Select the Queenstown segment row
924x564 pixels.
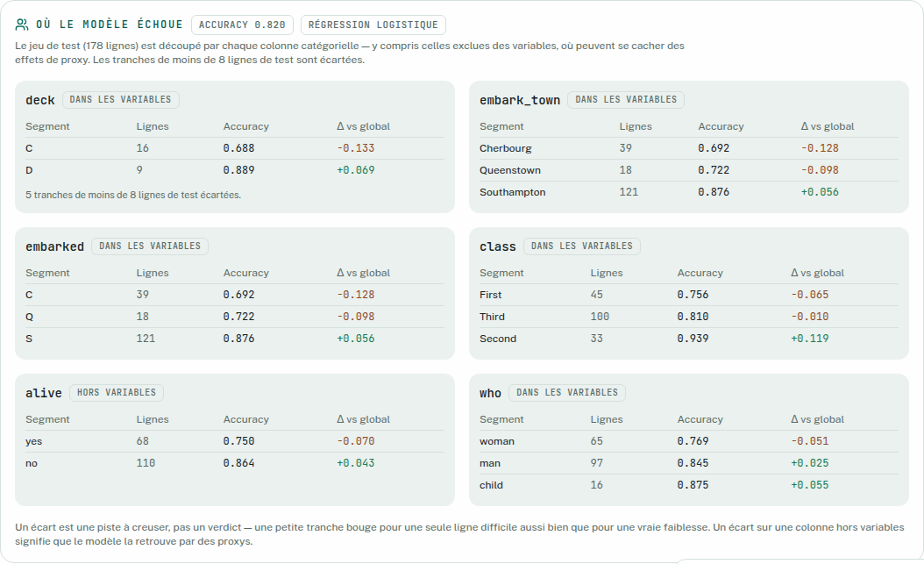[689, 170]
